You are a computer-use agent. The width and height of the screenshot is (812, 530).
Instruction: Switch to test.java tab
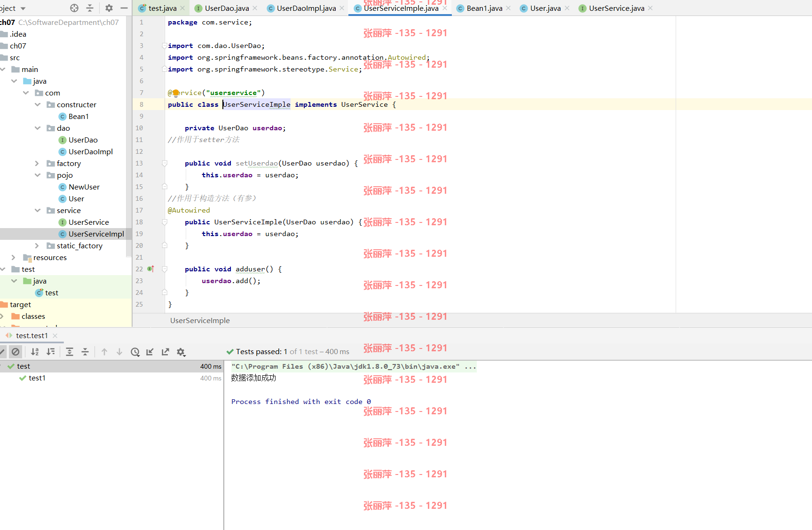click(162, 8)
